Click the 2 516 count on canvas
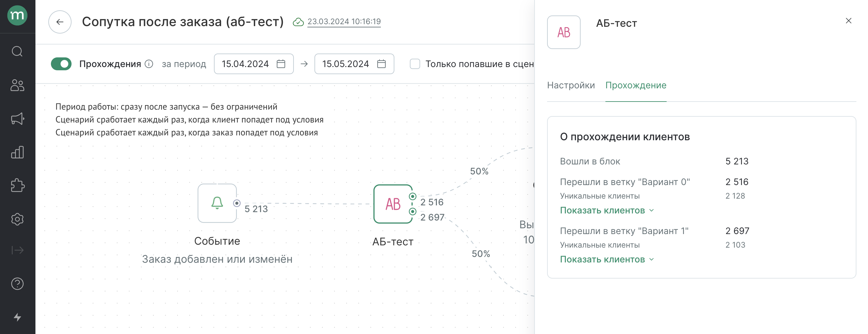The image size is (868, 334). (x=432, y=202)
